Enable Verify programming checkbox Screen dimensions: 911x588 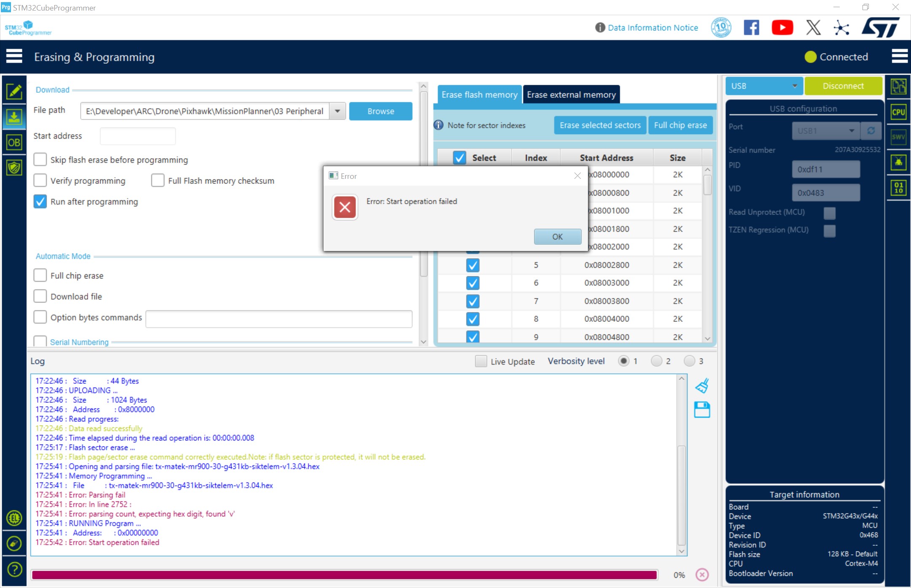point(40,181)
